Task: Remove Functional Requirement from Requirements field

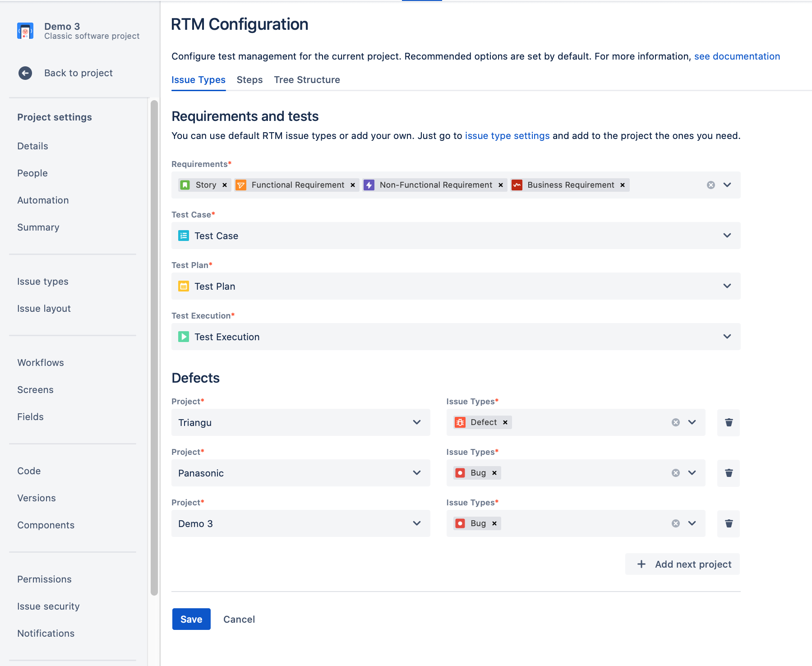Action: click(352, 185)
